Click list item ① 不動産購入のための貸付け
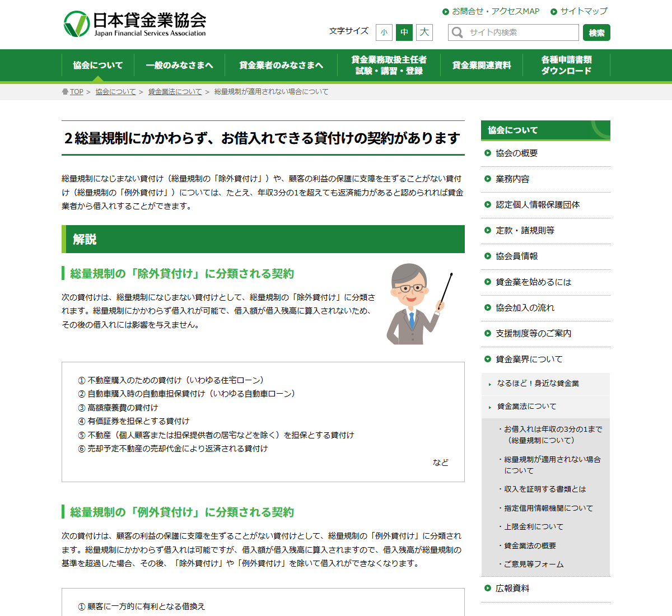The image size is (672, 616). click(171, 380)
